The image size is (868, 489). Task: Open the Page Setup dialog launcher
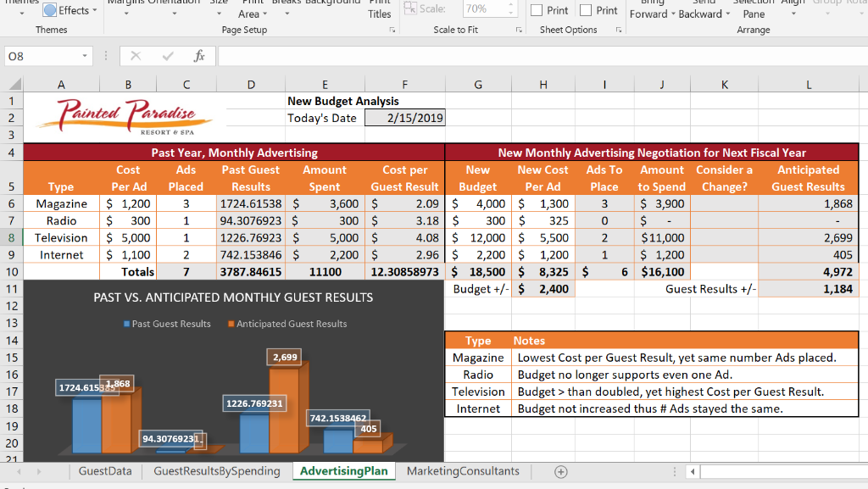[392, 30]
